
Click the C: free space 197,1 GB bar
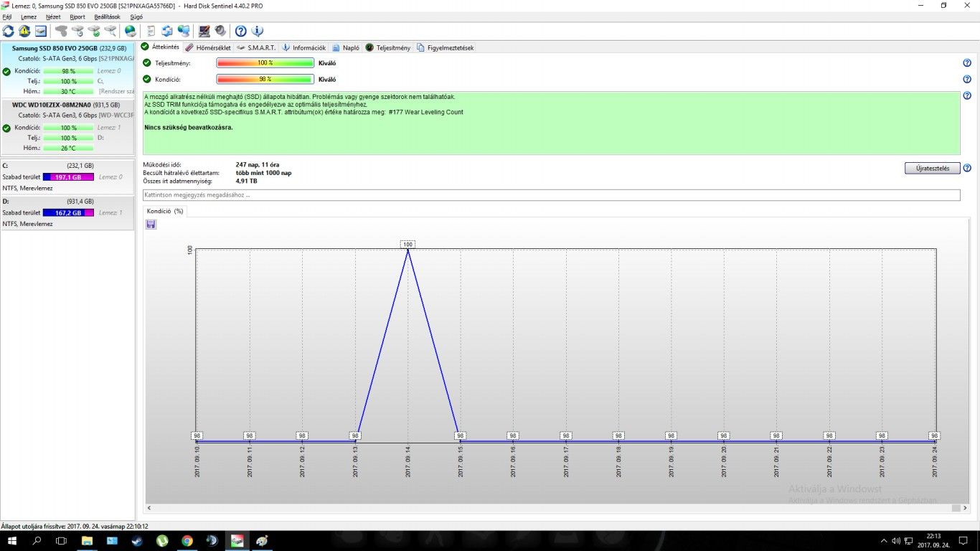[x=68, y=176]
